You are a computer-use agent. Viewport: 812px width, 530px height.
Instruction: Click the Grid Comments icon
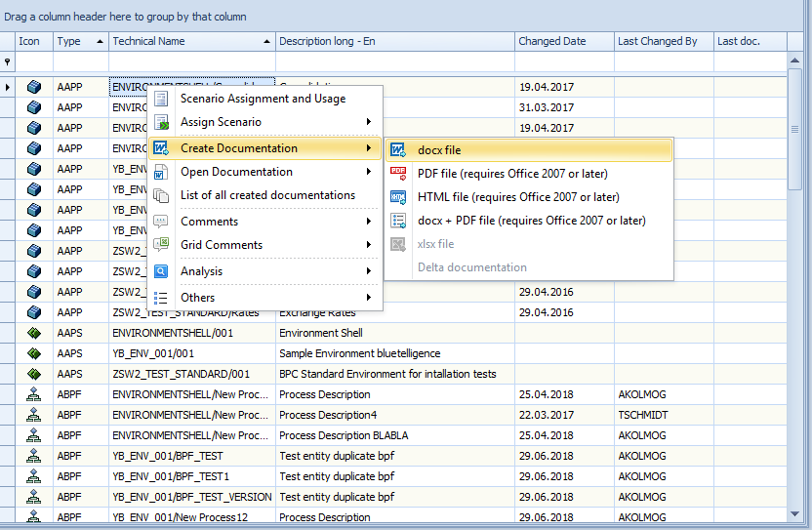[x=161, y=245]
